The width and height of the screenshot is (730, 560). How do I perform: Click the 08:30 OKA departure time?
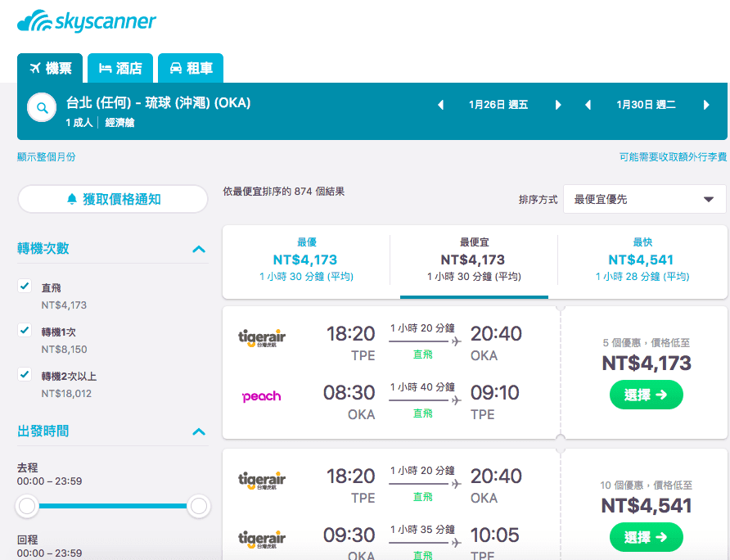point(349,393)
